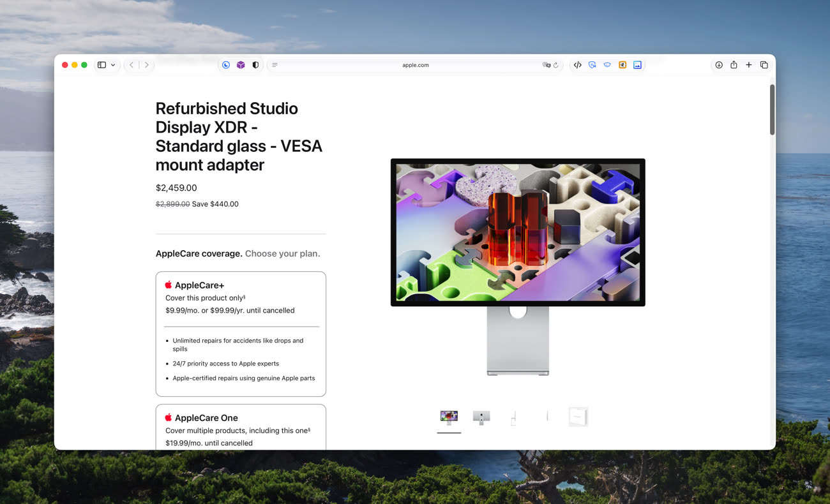Select the AppleCare One plan card
830x504 pixels.
241,427
